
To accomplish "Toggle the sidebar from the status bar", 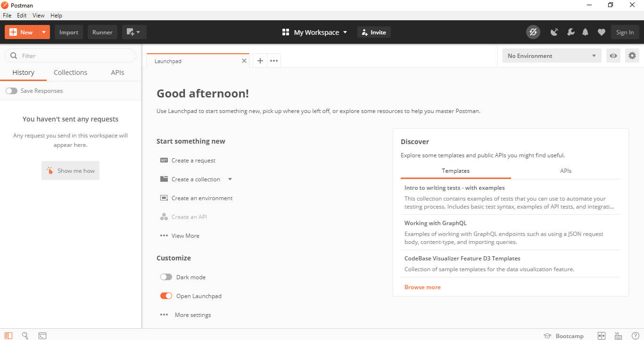I will point(8,335).
